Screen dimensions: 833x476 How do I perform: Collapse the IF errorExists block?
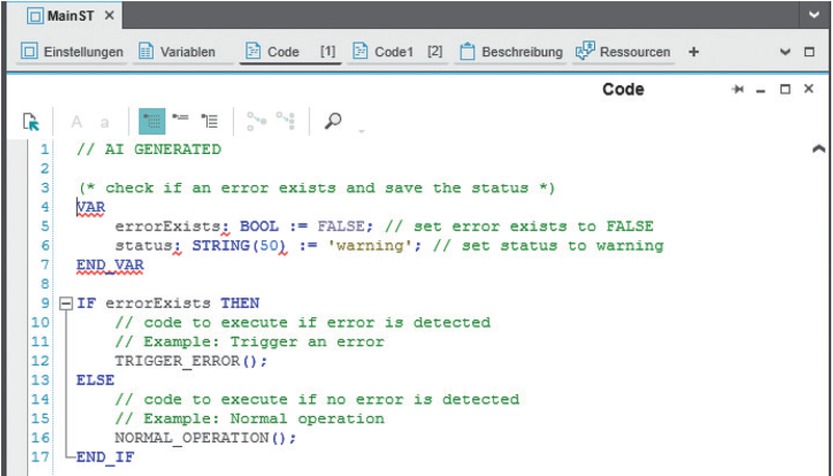click(66, 303)
